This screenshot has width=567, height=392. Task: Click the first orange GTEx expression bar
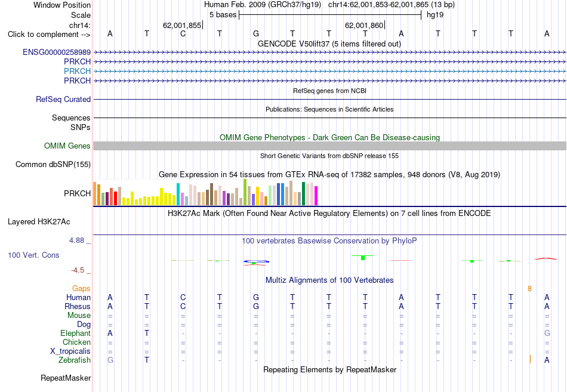click(x=95, y=193)
